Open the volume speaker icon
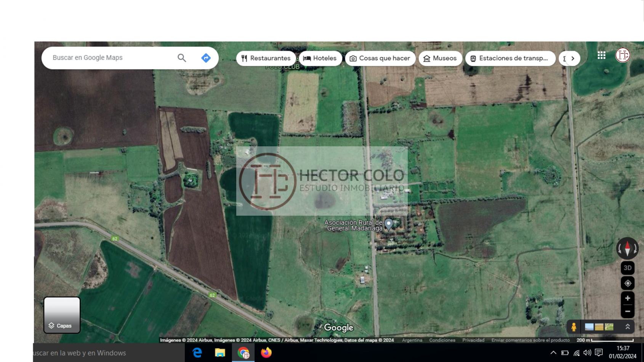 click(x=587, y=353)
